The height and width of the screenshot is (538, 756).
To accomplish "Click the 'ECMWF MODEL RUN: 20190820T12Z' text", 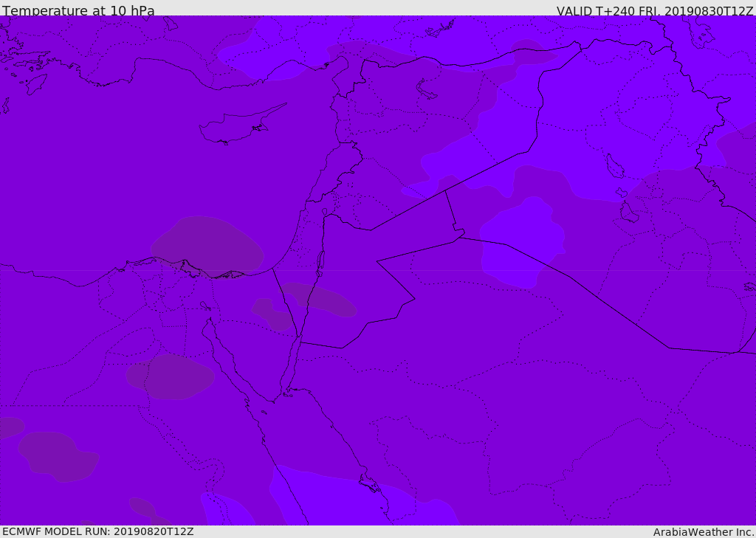I will pos(98,531).
